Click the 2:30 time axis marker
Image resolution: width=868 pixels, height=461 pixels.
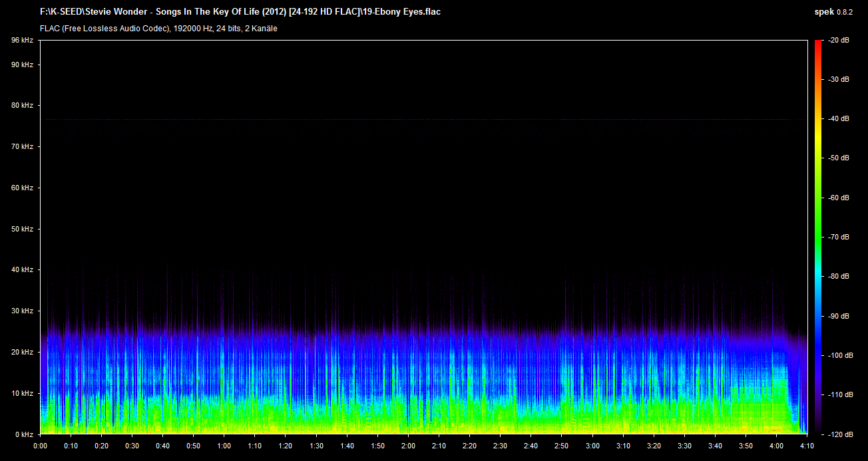point(500,446)
